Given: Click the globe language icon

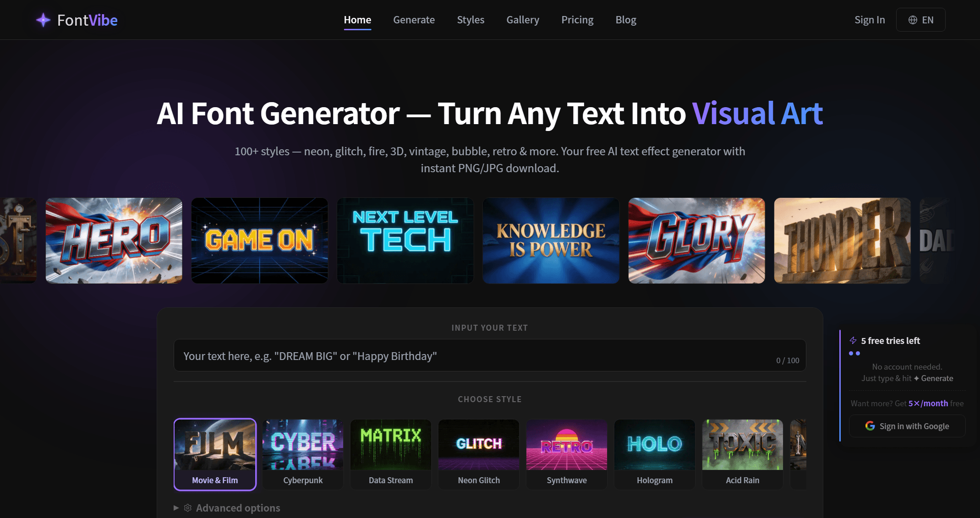Looking at the screenshot, I should pos(913,20).
